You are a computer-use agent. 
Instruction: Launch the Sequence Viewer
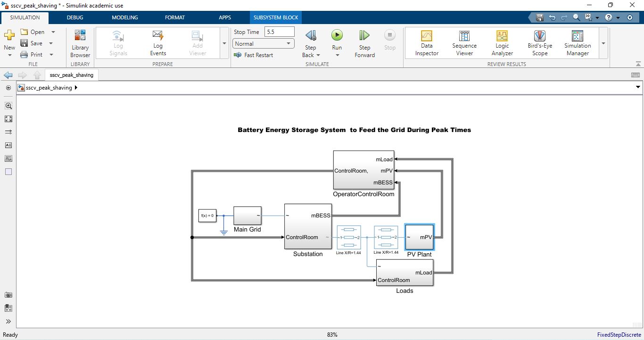pos(464,42)
